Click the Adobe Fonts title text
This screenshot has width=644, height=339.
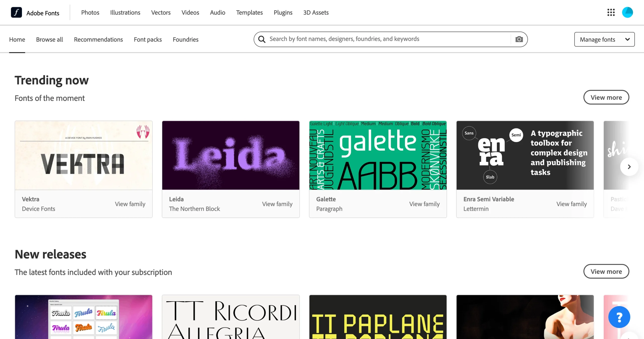[43, 13]
